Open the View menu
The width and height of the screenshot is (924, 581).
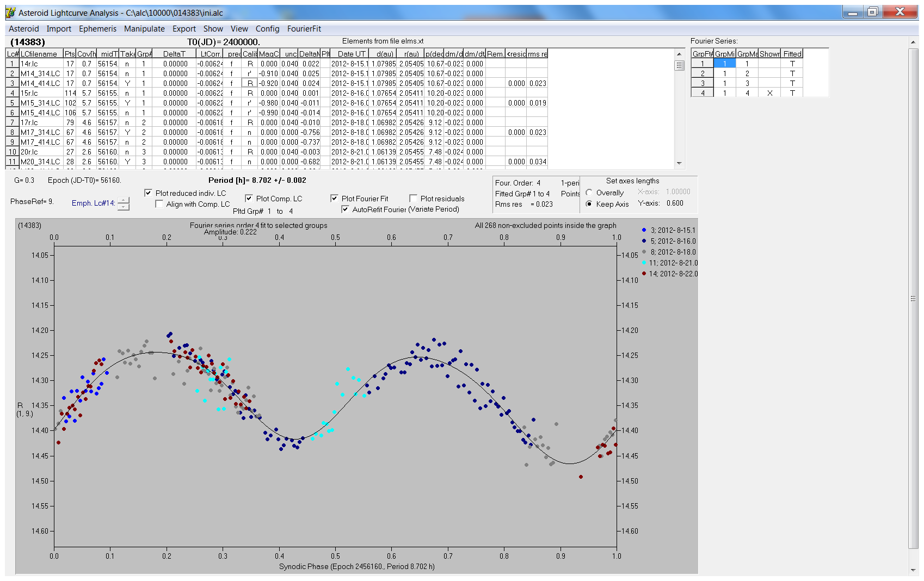pos(239,29)
